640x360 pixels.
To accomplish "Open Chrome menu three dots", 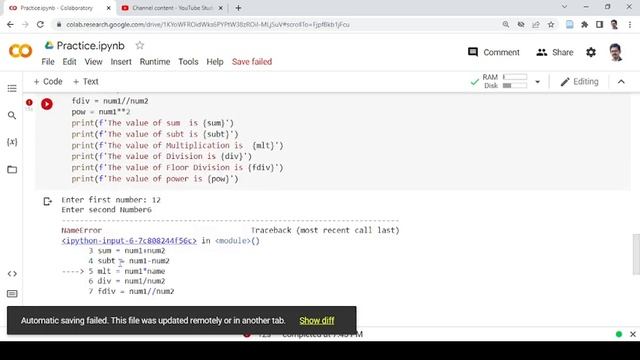I will (630, 24).
